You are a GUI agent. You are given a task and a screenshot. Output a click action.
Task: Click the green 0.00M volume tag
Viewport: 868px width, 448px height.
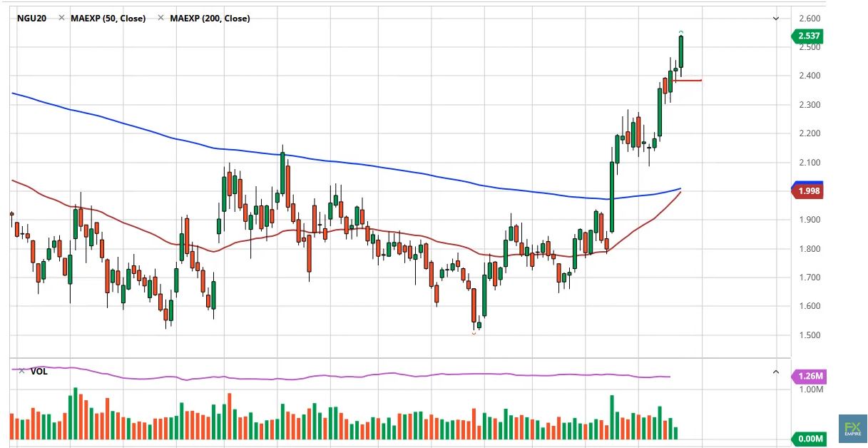809,438
